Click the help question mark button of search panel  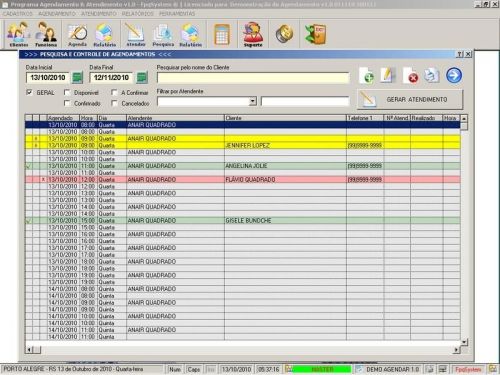460,54
